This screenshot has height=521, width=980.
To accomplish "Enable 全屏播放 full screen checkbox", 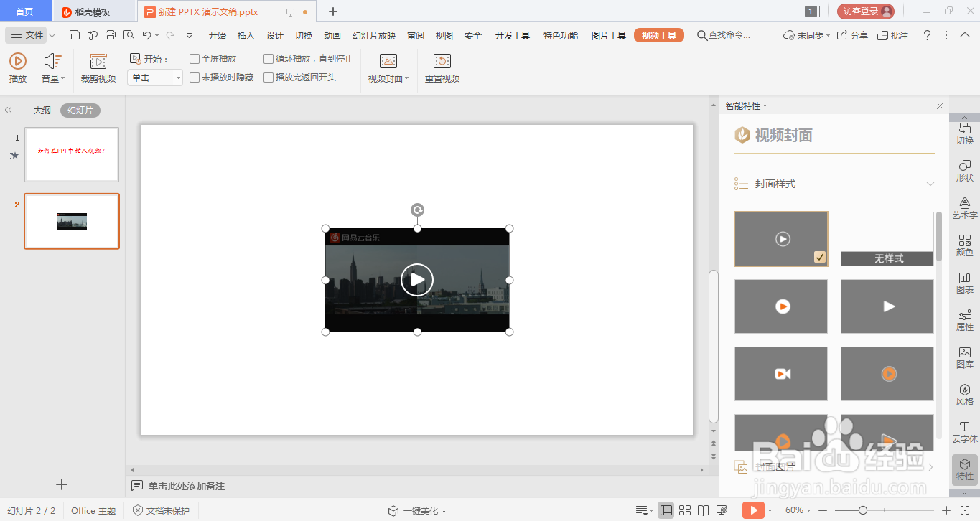I will [x=195, y=59].
